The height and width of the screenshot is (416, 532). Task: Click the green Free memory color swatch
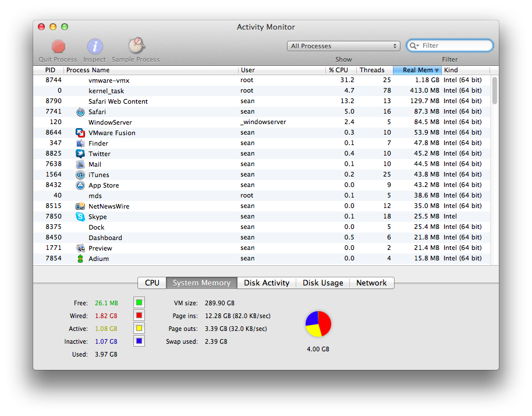coord(139,302)
